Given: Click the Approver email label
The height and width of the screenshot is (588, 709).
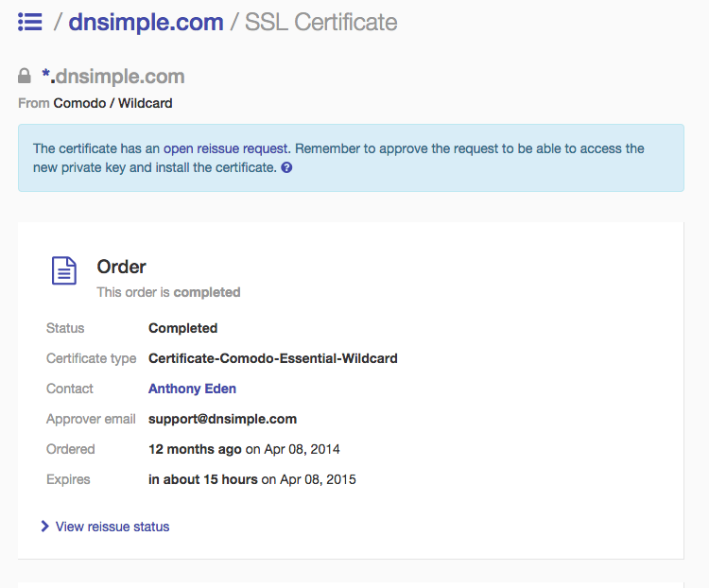Looking at the screenshot, I should tap(91, 419).
